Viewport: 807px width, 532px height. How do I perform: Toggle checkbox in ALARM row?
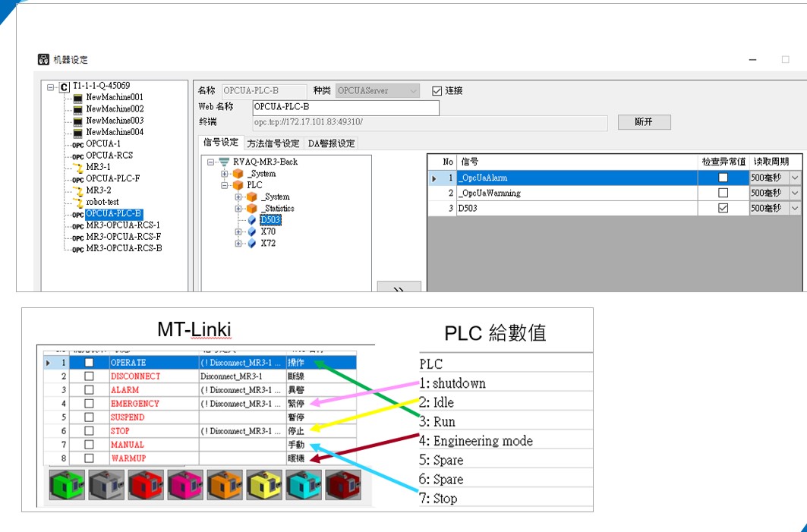coord(89,390)
